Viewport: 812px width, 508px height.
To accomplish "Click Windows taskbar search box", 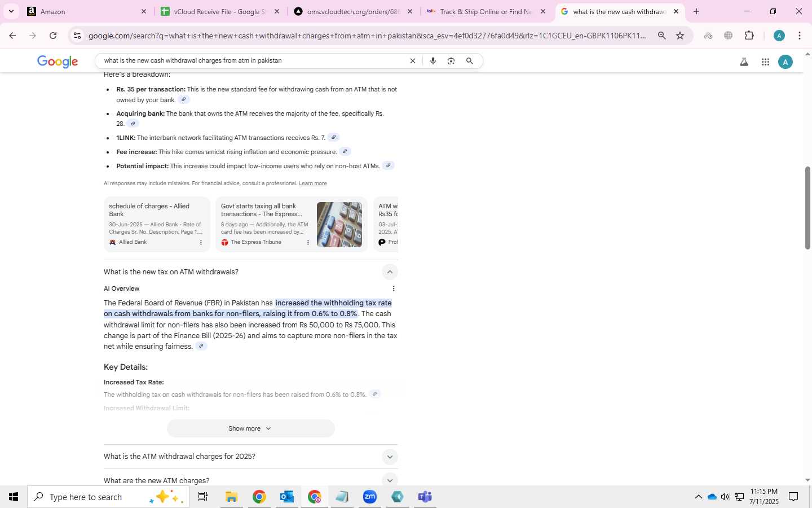I will [x=108, y=497].
